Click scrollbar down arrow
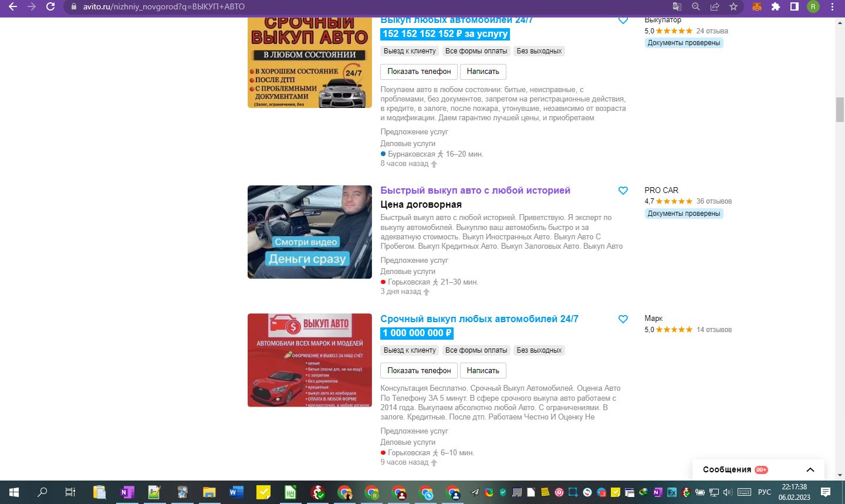 tap(840, 475)
